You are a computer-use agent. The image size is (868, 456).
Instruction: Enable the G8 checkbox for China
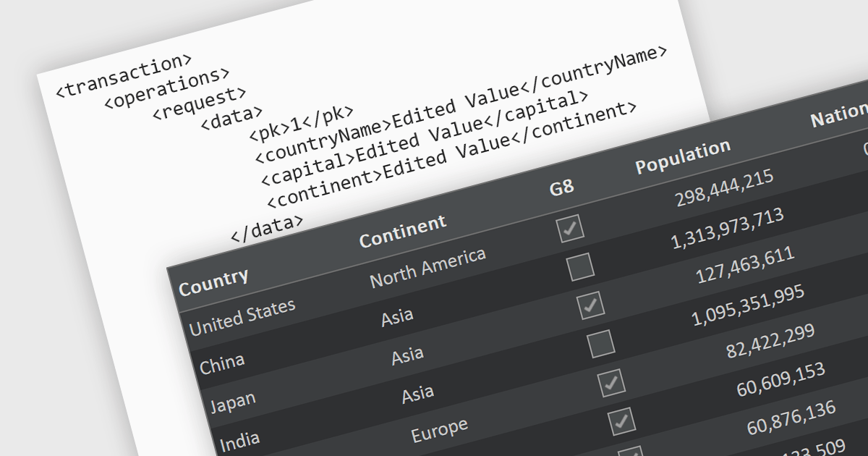tap(581, 267)
